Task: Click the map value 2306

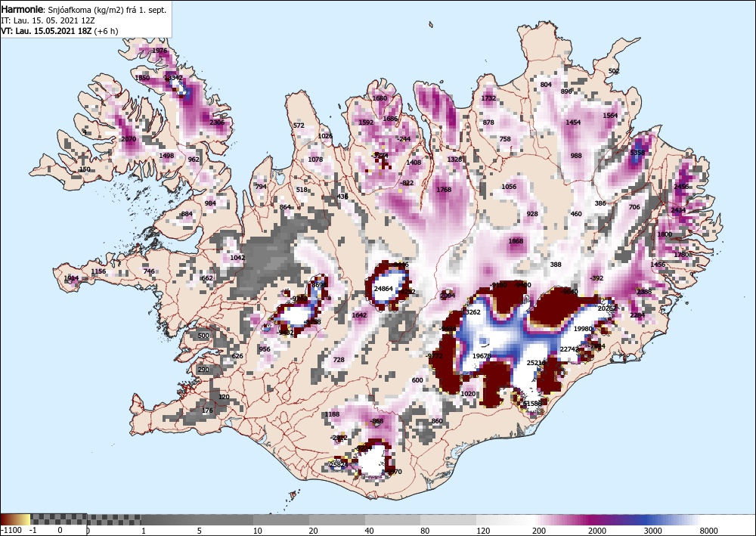Action: tap(217, 122)
